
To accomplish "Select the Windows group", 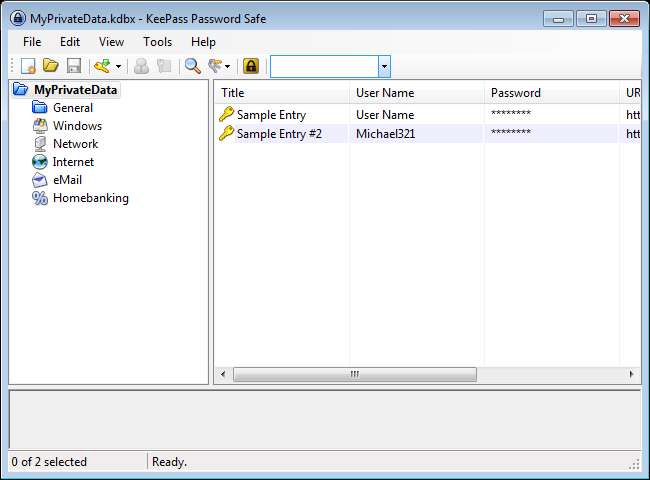I will tap(78, 126).
